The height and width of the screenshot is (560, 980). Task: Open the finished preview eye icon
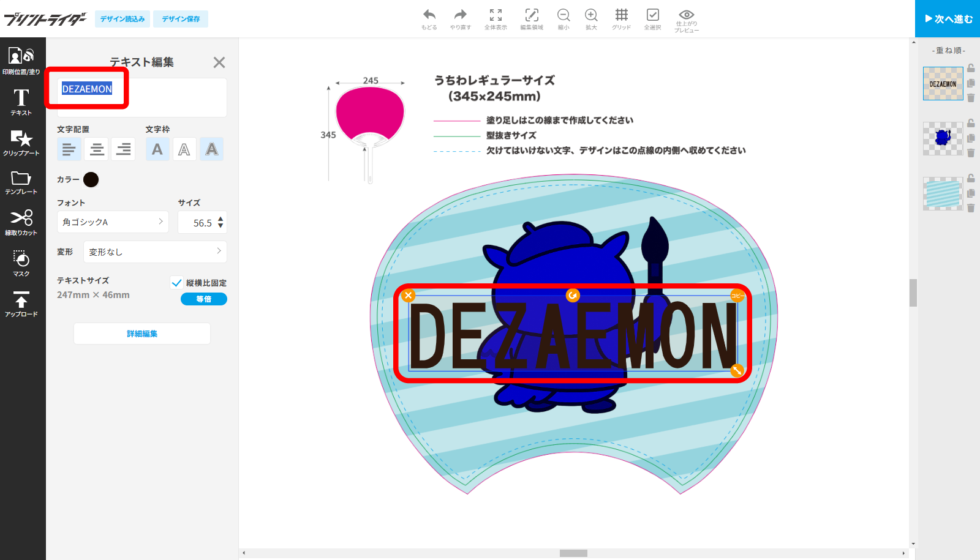(687, 20)
